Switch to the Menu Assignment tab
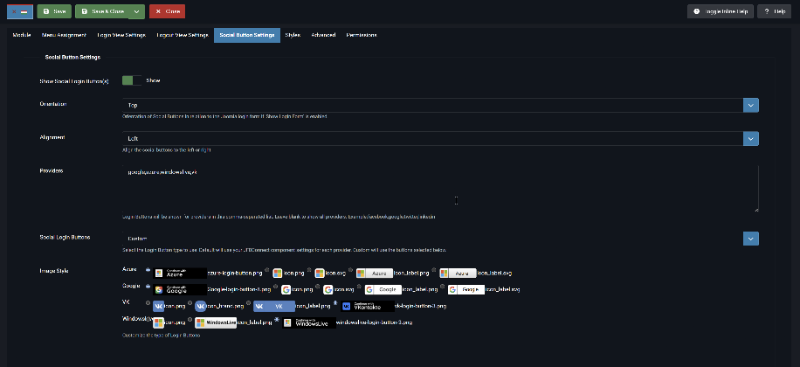 coord(64,35)
